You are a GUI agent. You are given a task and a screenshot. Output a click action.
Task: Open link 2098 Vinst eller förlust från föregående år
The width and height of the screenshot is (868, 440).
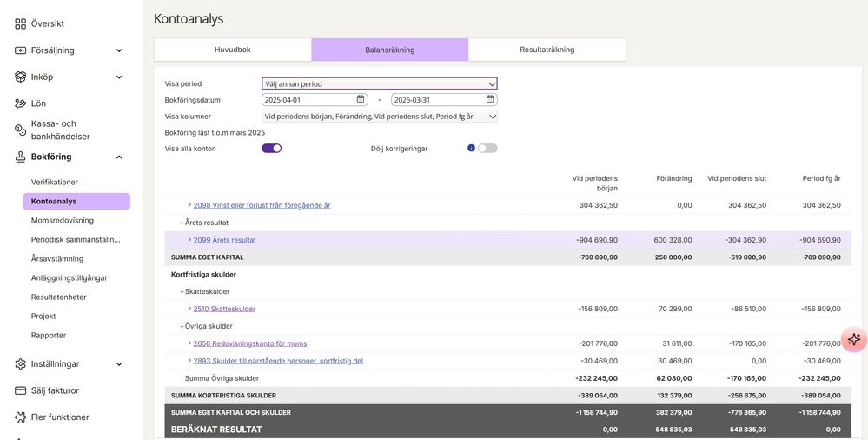pyautogui.click(x=262, y=205)
